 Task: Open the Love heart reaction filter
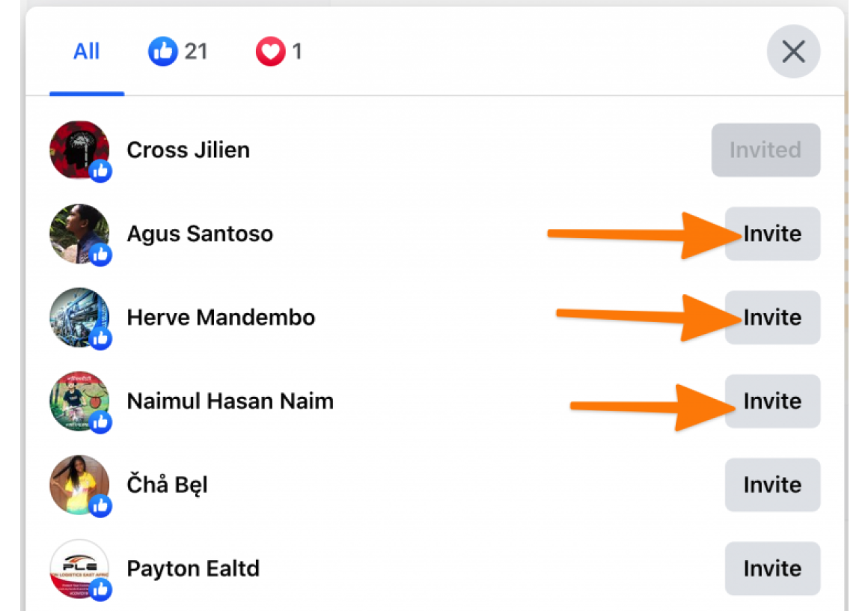click(x=269, y=51)
